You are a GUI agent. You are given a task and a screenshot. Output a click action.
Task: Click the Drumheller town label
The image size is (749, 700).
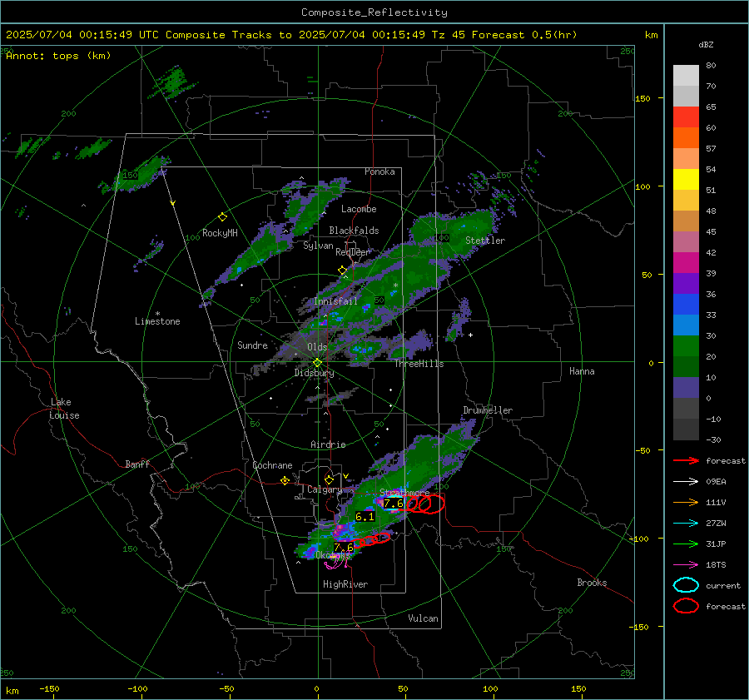click(x=488, y=410)
